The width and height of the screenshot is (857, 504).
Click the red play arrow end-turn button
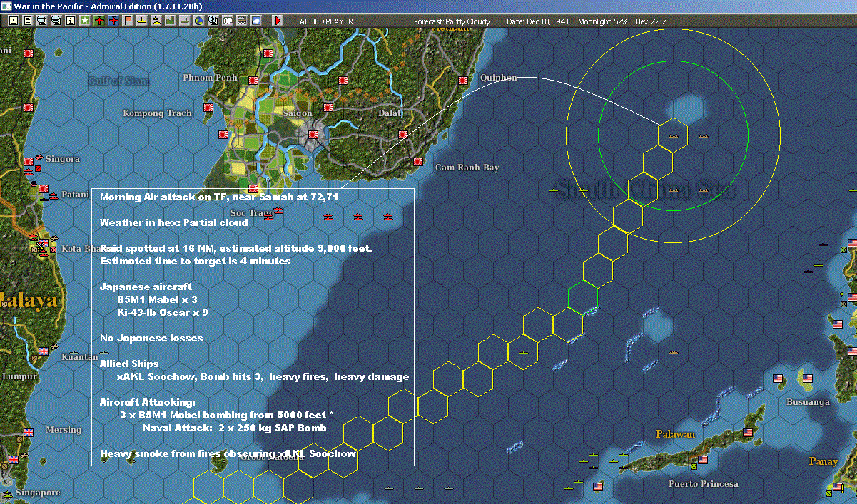click(278, 21)
